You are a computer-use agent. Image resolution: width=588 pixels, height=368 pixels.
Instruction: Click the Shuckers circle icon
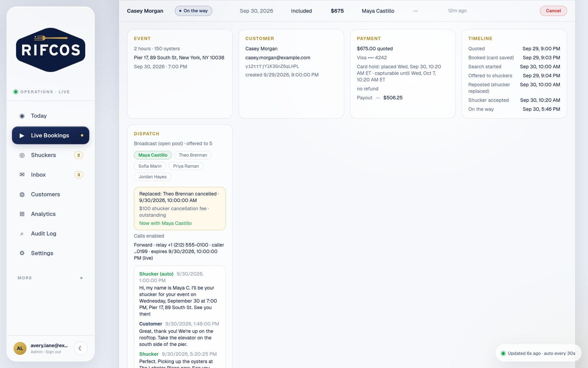point(22,155)
